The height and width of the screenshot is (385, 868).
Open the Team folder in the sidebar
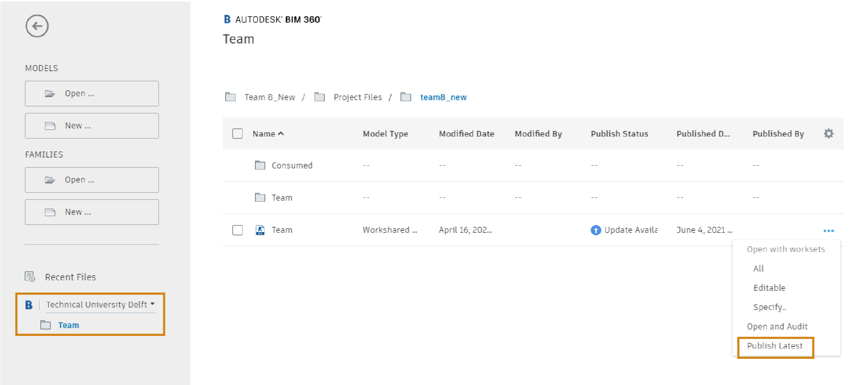tap(69, 325)
